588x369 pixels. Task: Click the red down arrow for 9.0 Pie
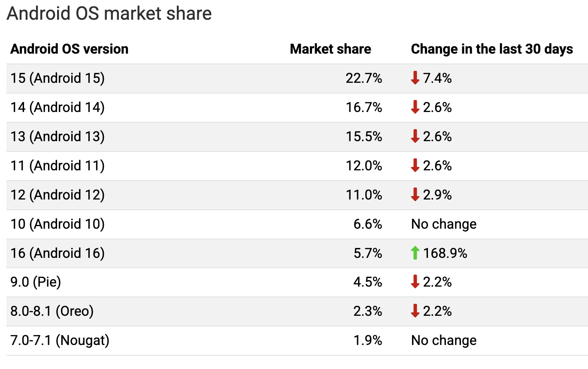pyautogui.click(x=415, y=282)
